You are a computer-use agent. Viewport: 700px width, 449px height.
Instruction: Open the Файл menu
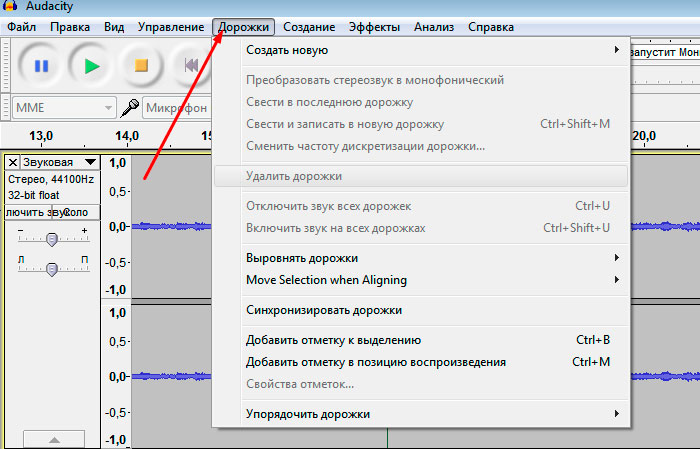tap(21, 27)
